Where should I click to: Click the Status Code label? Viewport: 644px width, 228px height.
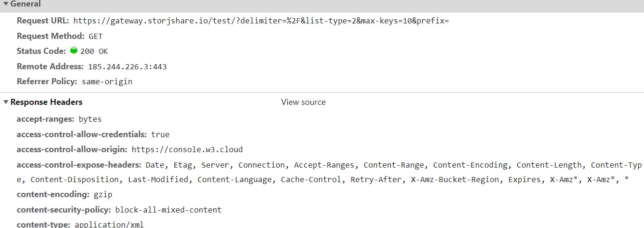click(41, 51)
